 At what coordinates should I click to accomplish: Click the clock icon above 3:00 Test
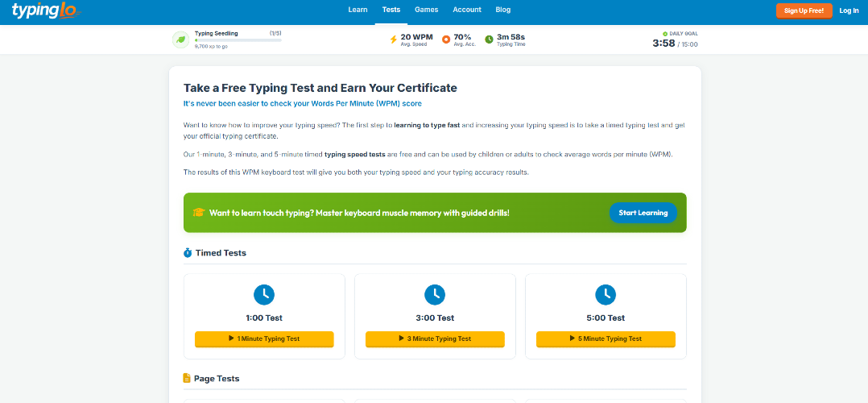click(435, 294)
